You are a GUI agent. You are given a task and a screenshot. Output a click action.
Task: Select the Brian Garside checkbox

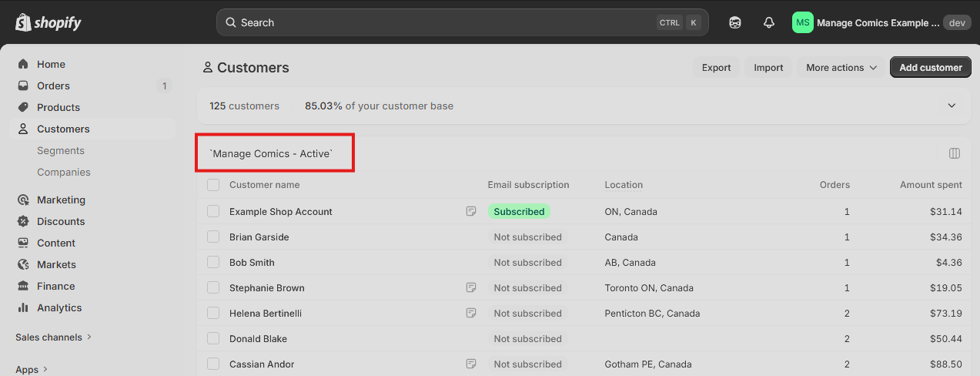click(213, 237)
